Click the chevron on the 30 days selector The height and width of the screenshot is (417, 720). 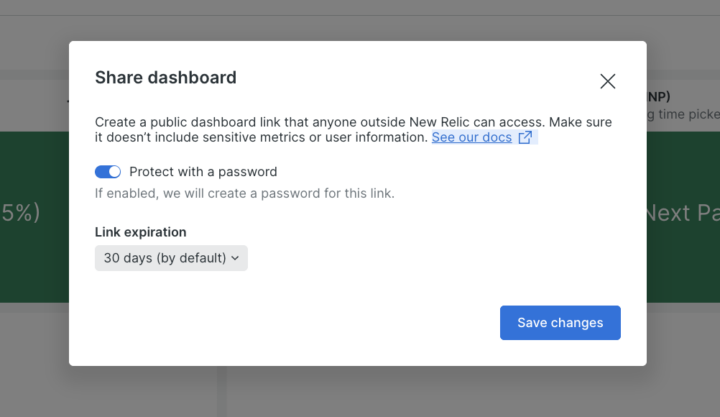point(236,258)
